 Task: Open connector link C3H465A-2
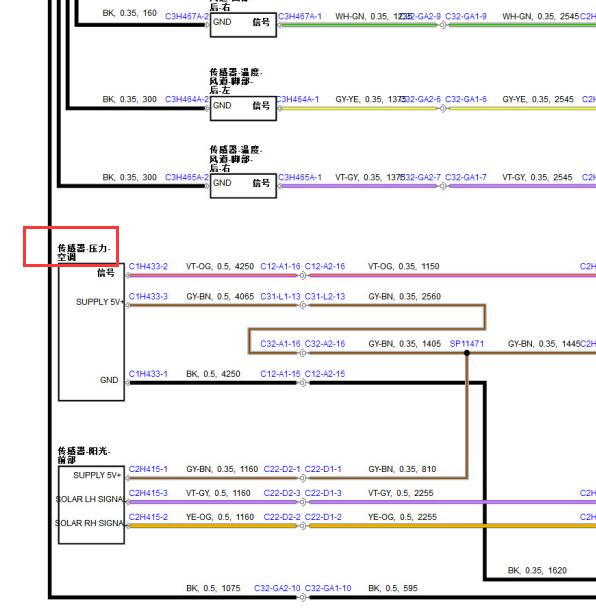click(x=187, y=177)
